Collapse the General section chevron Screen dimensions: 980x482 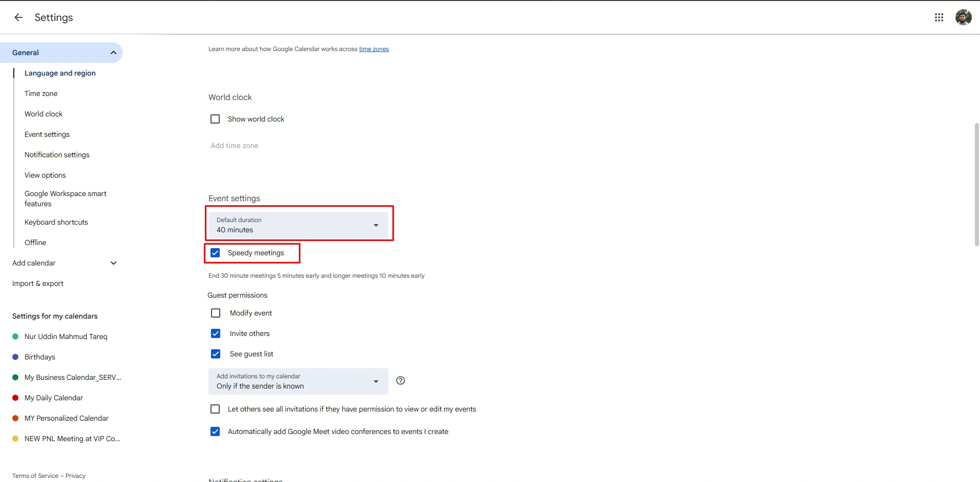[113, 53]
